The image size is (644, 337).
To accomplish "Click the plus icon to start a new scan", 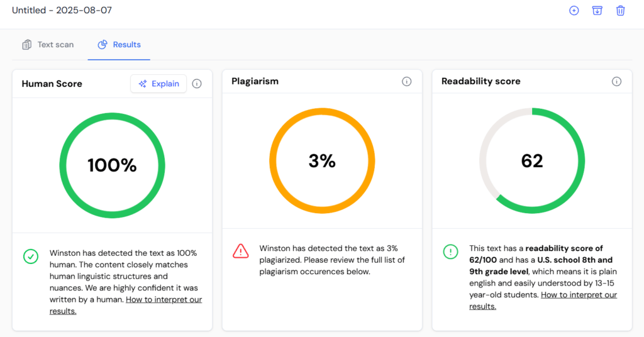I will coord(574,11).
